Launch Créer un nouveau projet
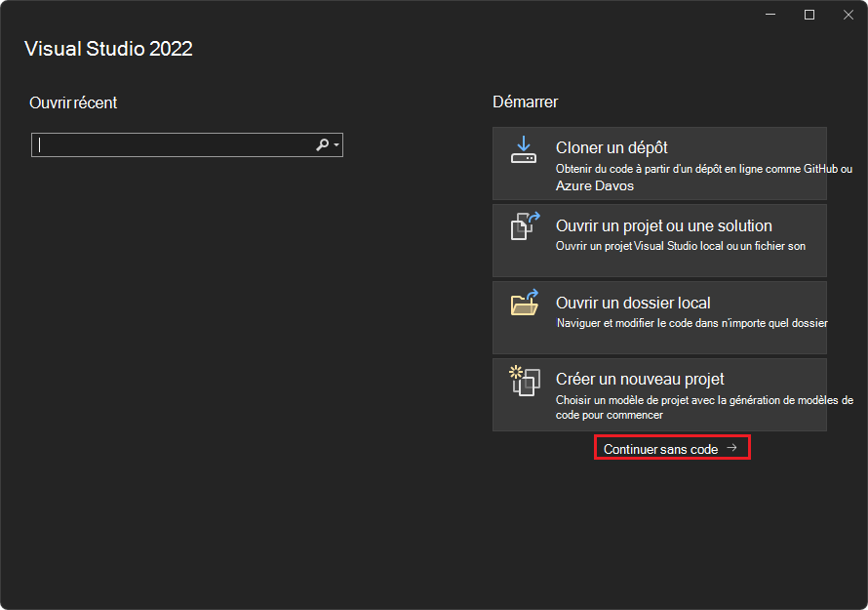 pos(659,394)
